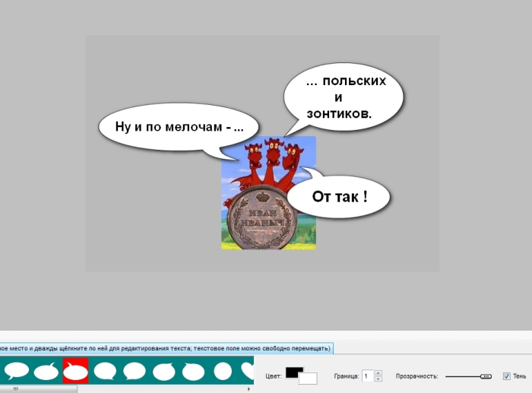532x393 pixels.
Task: Select the 'польских и зонтиков' speech bubble
Action: 344,97
